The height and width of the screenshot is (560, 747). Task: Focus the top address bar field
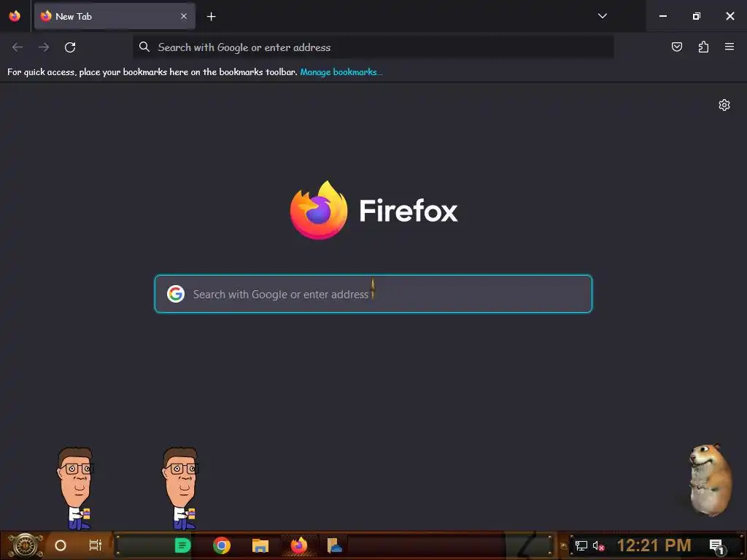[373, 47]
